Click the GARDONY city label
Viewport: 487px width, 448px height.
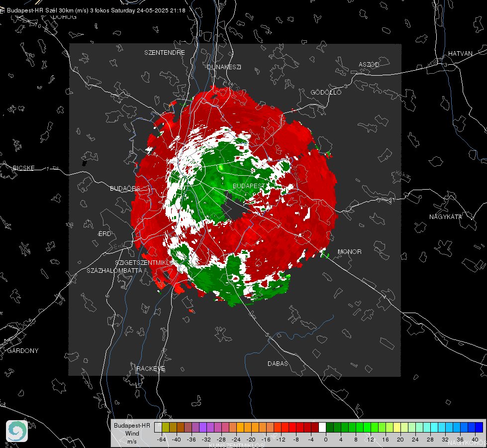tap(23, 351)
